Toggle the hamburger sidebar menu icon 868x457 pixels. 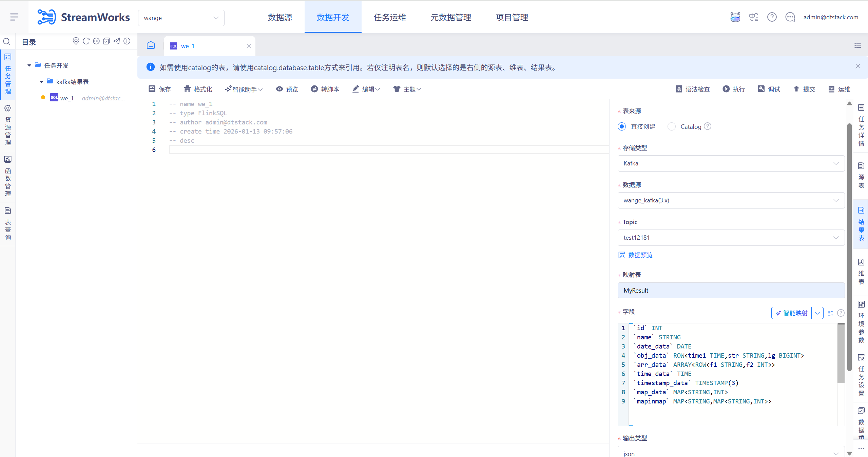tap(14, 17)
